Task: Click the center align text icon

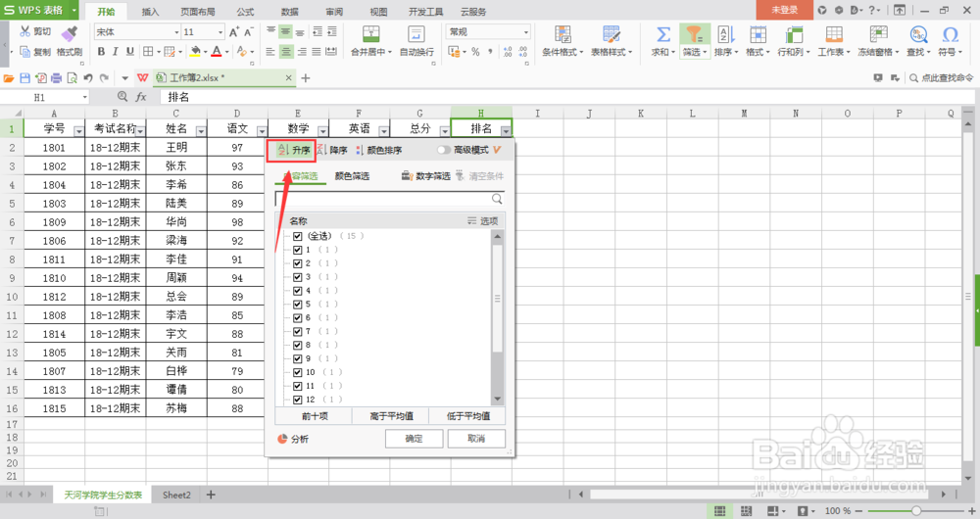Action: (x=285, y=52)
